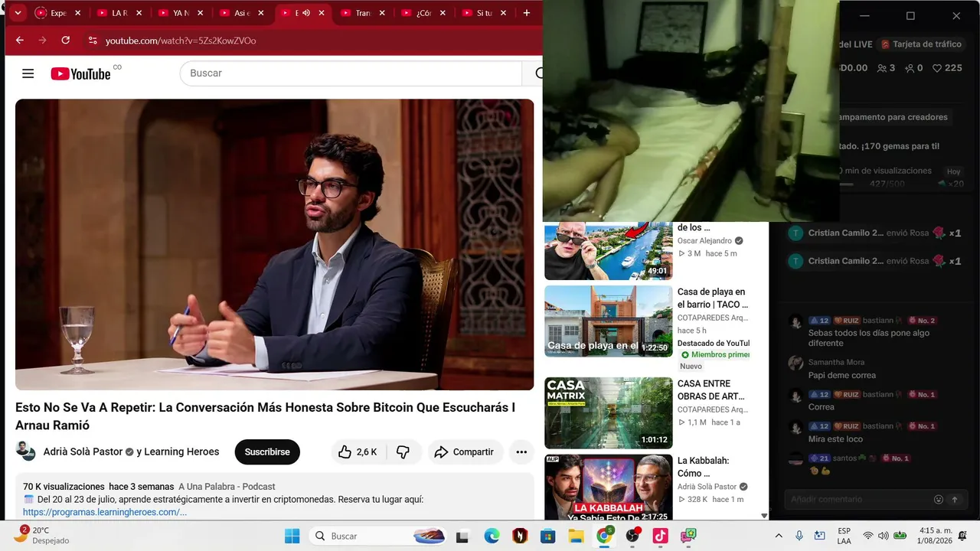The width and height of the screenshot is (980, 551).
Task: Open Microsoft Edge from the taskbar
Action: [x=492, y=536]
